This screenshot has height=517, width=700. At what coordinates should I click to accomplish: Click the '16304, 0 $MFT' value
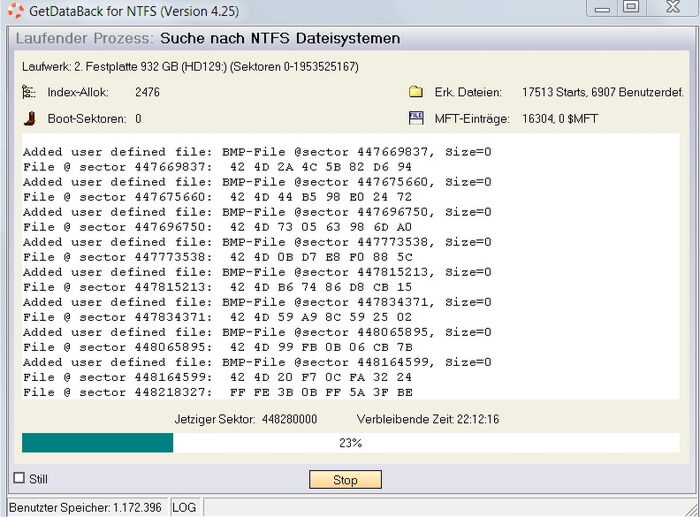pyautogui.click(x=560, y=119)
